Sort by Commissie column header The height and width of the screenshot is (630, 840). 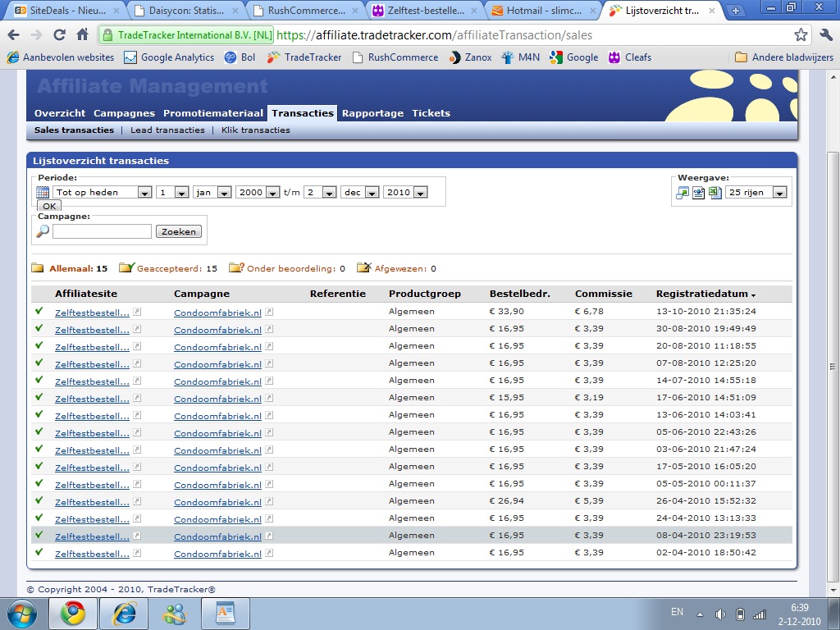pos(603,294)
